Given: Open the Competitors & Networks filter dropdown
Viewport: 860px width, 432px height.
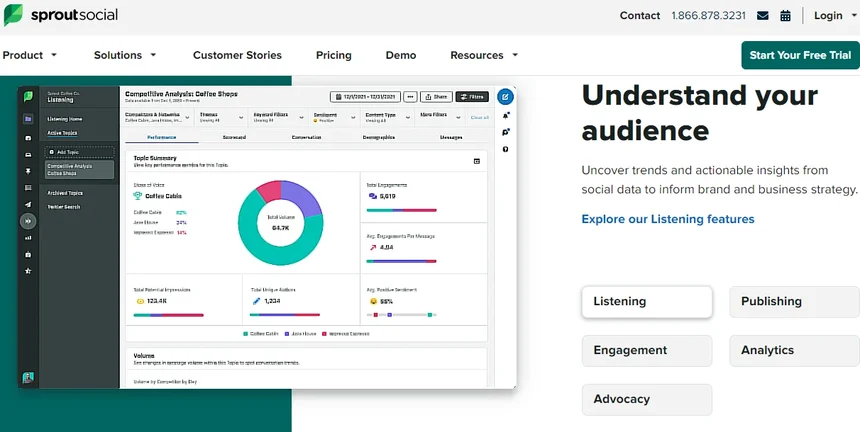Looking at the screenshot, I should point(157,117).
